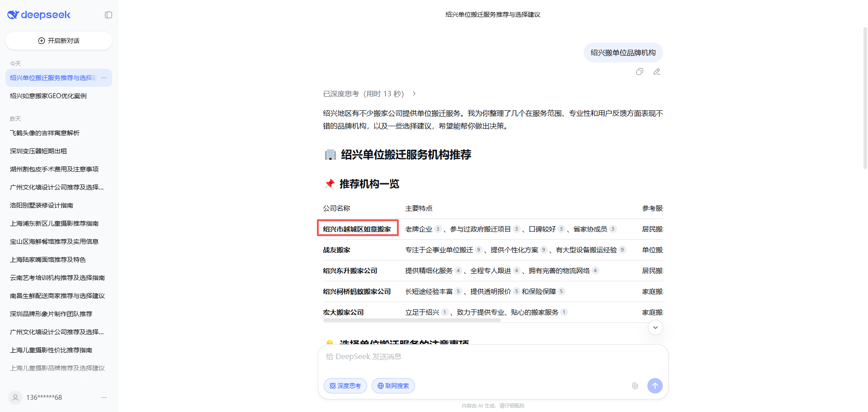Toggle 深度思考 deep thinking mode
This screenshot has height=412, width=868.
tap(345, 386)
